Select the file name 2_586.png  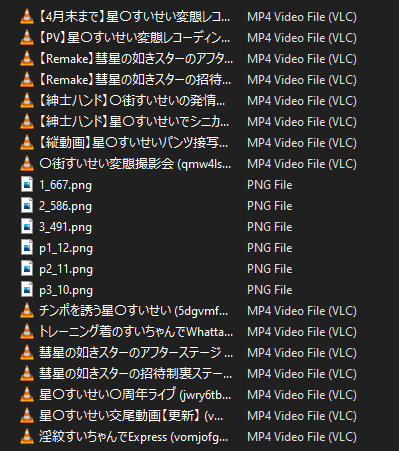(65, 206)
